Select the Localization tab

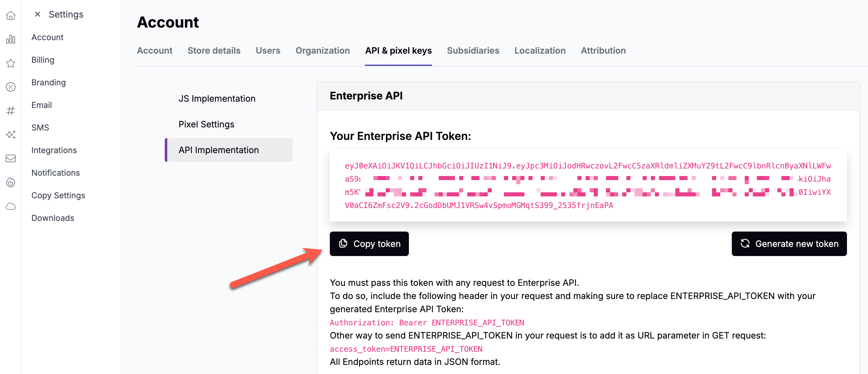(540, 51)
